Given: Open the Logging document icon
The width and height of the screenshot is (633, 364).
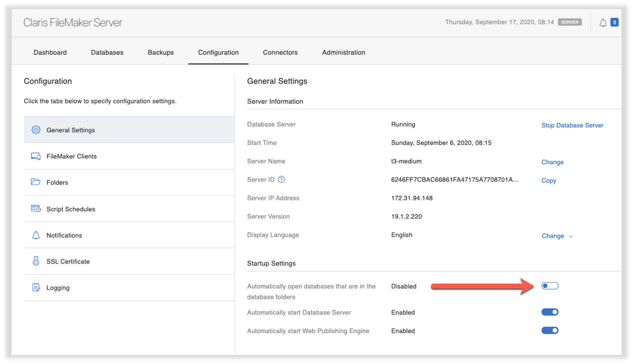Looking at the screenshot, I should (36, 287).
